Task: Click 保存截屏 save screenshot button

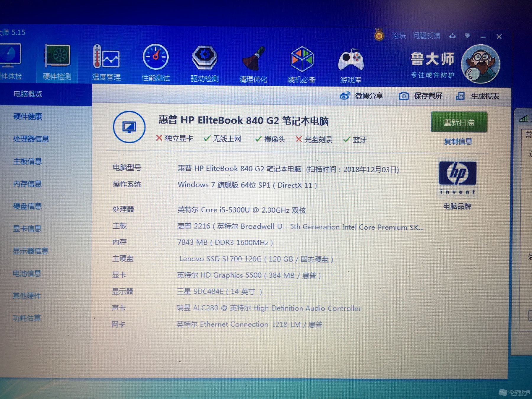Action: tap(428, 96)
